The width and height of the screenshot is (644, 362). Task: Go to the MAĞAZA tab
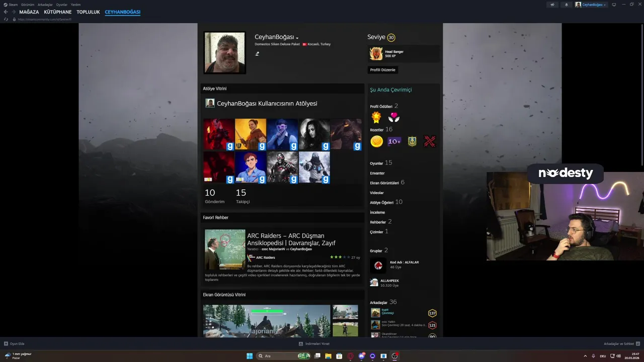point(29,12)
